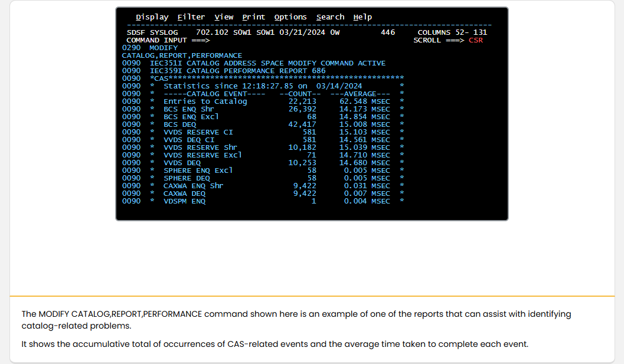Select the SDSF SYSLOG title text
The width and height of the screenshot is (624, 364).
coord(152,32)
